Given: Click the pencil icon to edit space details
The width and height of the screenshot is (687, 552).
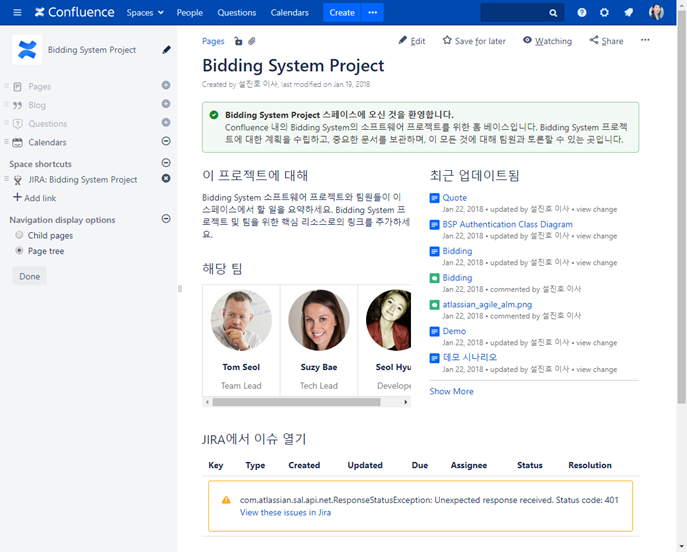Looking at the screenshot, I should coord(166,50).
